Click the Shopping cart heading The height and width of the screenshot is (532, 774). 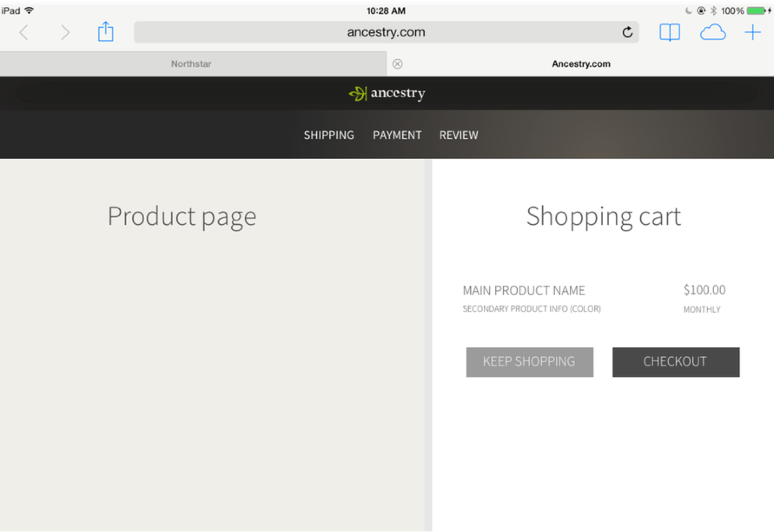pos(603,217)
